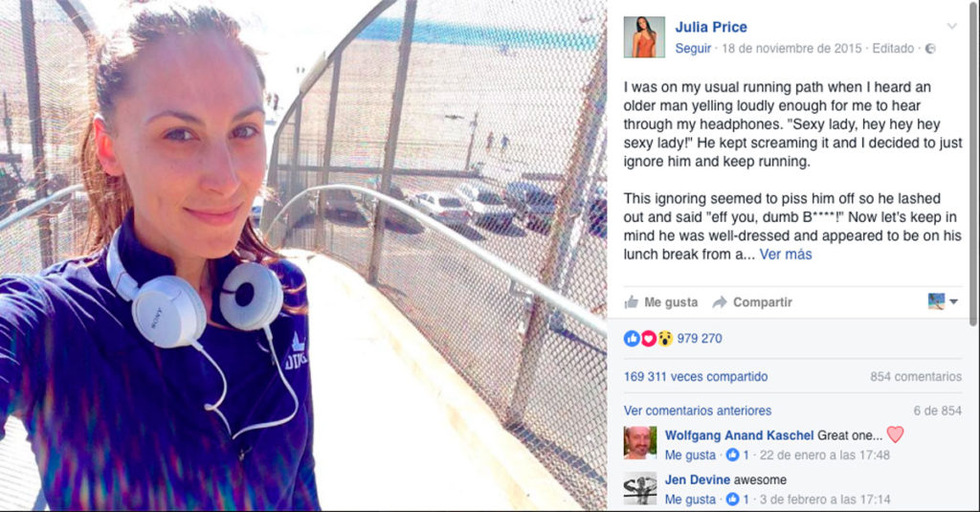980x512 pixels.
Task: Click the blue Like reaction icon
Action: coord(632,338)
